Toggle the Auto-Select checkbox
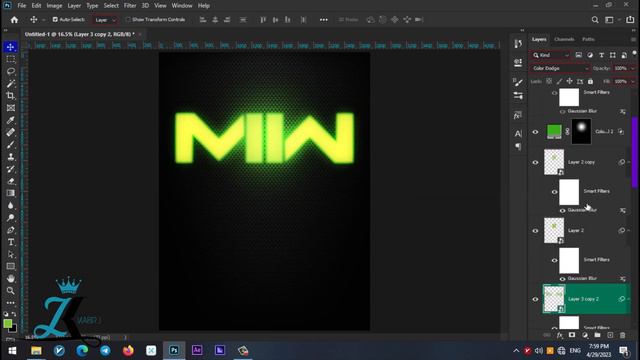640x360 pixels. tap(55, 19)
